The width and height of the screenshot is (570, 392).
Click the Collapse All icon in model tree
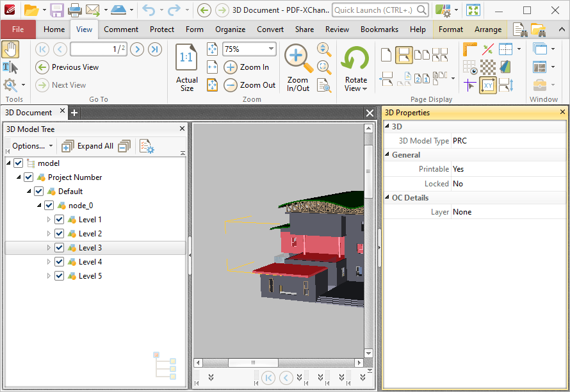tap(124, 146)
